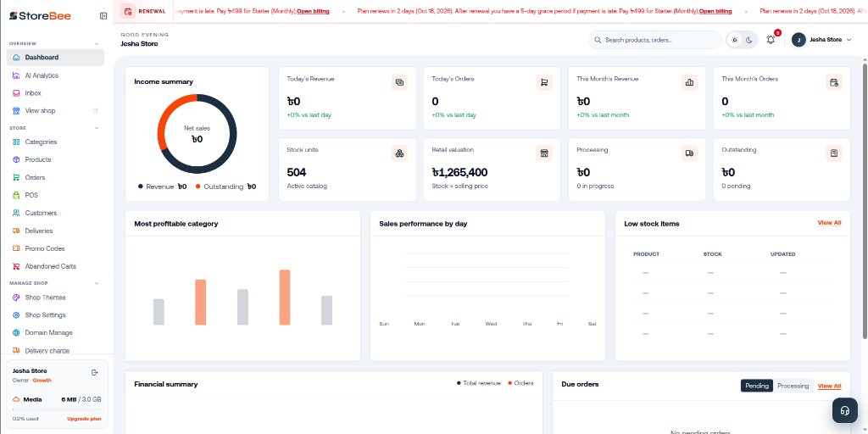Screen dimensions: 868x434
Task: Open View shop in the sidebar
Action: pos(55,111)
